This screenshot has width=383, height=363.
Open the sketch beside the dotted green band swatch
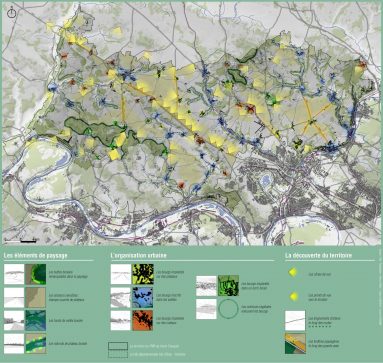[x=14, y=344]
